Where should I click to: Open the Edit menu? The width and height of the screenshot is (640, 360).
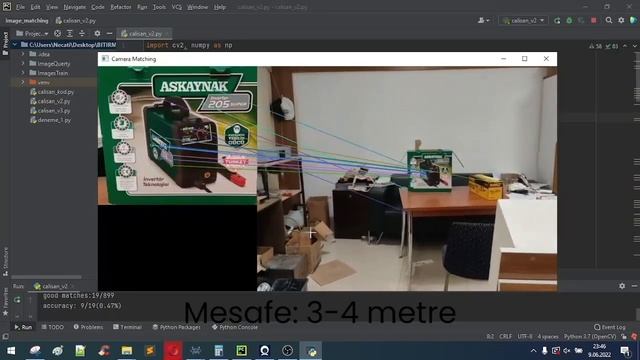click(x=35, y=7)
